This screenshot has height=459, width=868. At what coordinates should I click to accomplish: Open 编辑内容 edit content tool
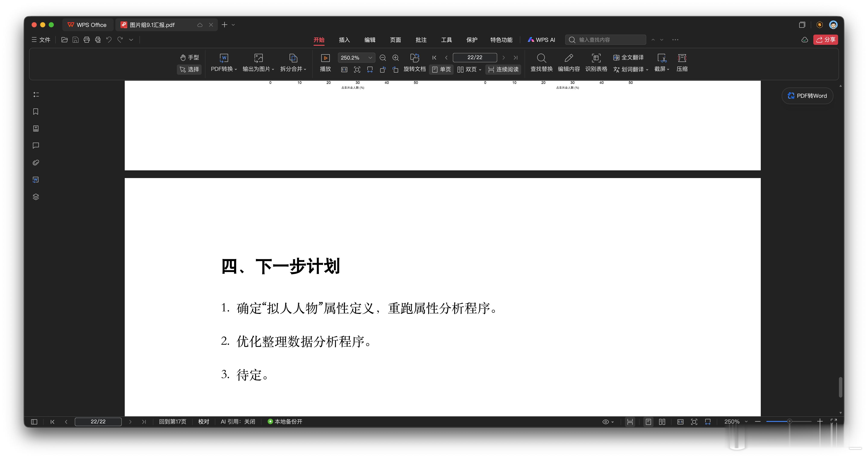[569, 63]
